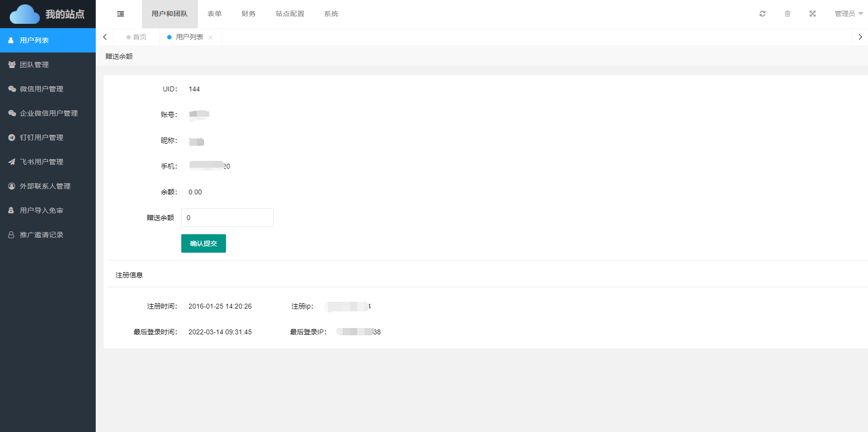The image size is (868, 432).
Task: Open 外部联系人管理 sidebar entry
Action: click(45, 186)
